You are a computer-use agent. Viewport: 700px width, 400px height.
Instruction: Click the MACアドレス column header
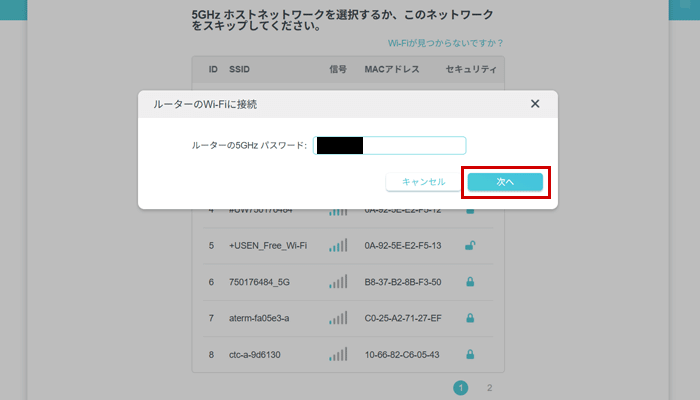coord(392,69)
